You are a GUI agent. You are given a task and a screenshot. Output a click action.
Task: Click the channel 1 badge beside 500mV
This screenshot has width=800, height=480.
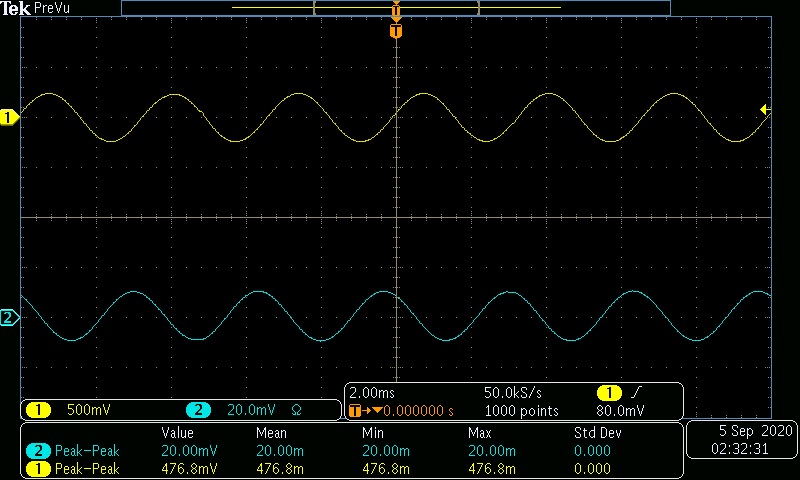pyautogui.click(x=38, y=410)
